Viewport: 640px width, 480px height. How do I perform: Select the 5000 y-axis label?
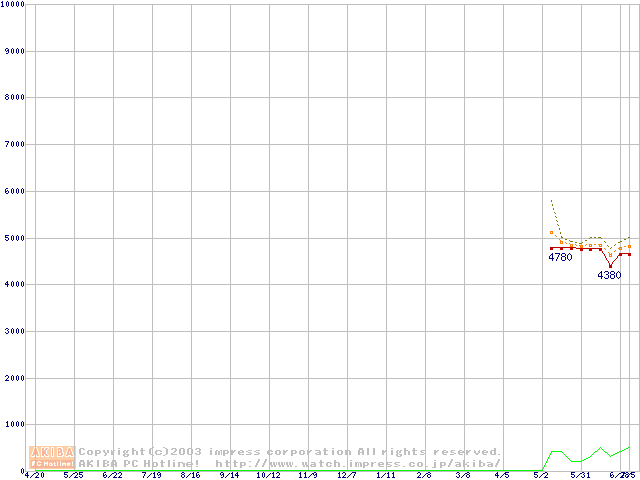pos(14,238)
